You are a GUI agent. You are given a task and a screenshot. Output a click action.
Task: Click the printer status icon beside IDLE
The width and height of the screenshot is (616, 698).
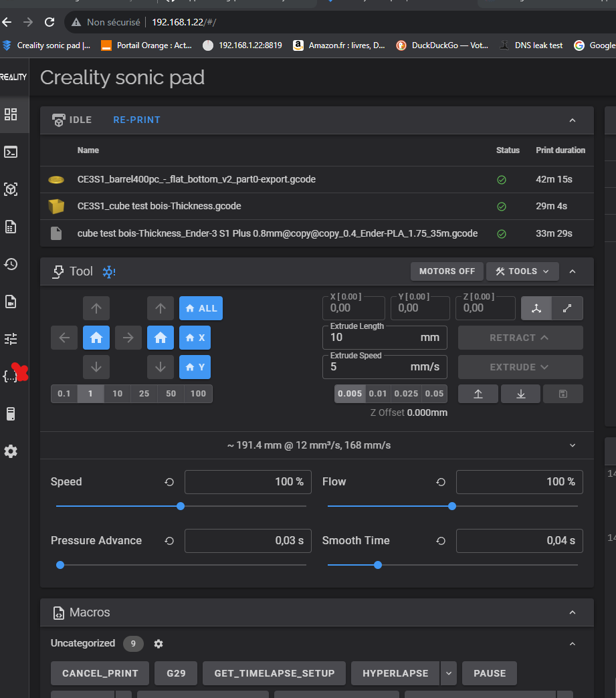(58, 120)
